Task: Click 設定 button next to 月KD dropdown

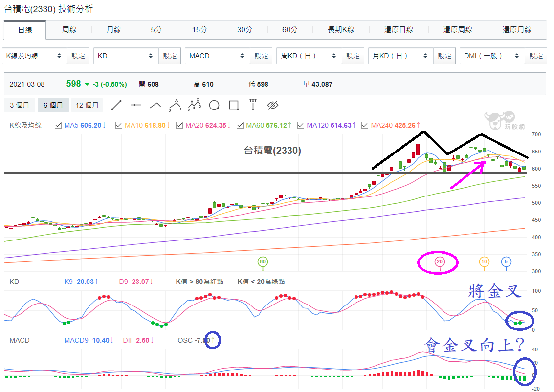Action: [x=444, y=56]
